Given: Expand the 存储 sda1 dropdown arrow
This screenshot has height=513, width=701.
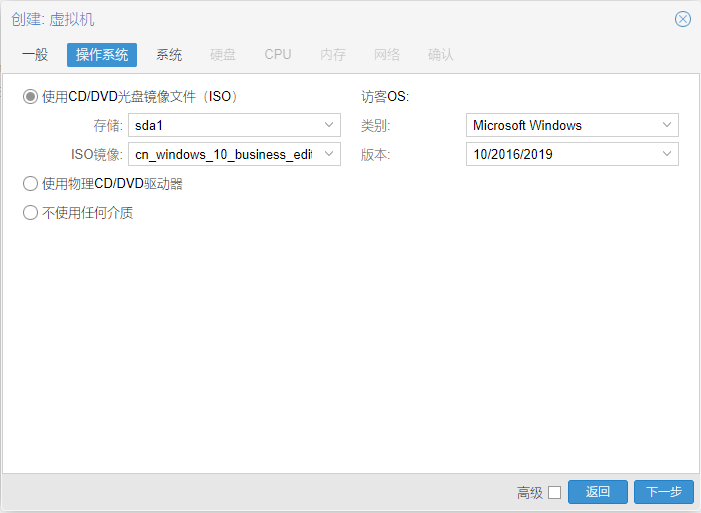Looking at the screenshot, I should [329, 125].
